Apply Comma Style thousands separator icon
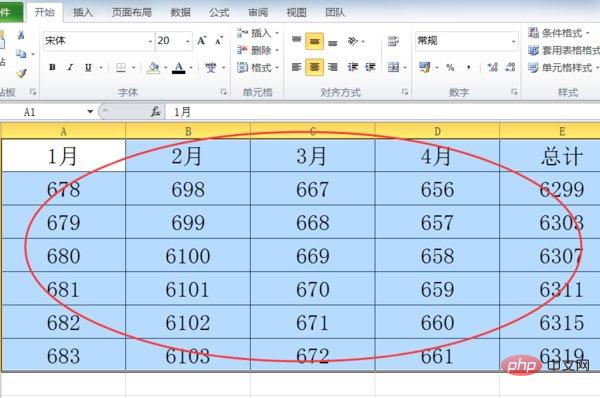 pyautogui.click(x=469, y=68)
